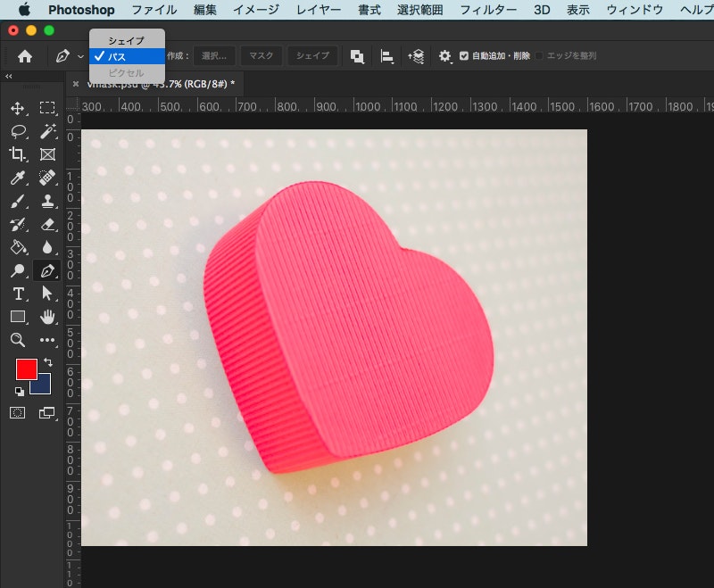The image size is (714, 588).
Task: Select the Clone Stamp tool
Action: tap(47, 201)
